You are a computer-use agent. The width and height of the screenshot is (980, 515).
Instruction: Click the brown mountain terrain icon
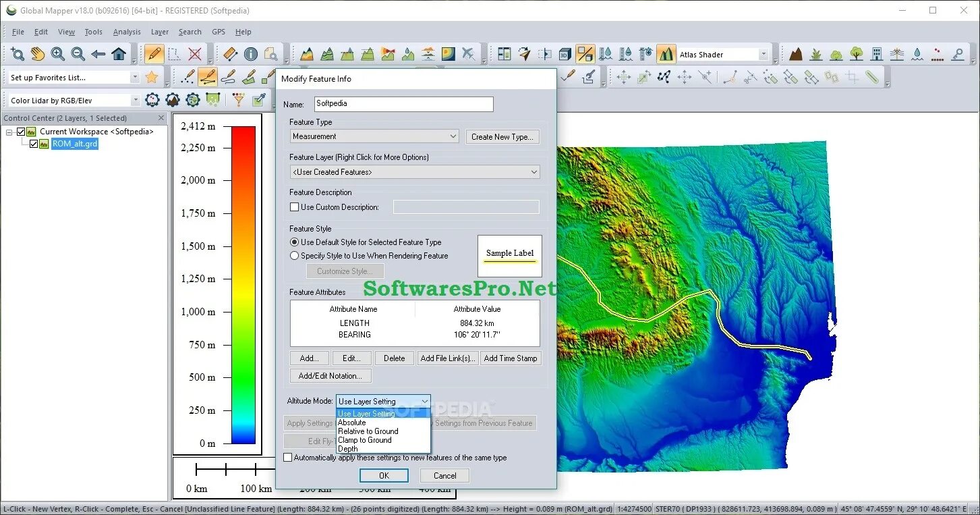(796, 54)
